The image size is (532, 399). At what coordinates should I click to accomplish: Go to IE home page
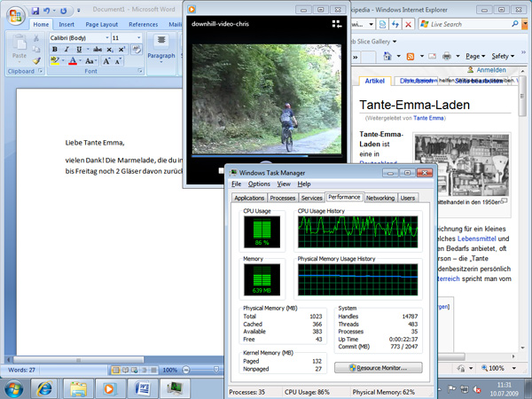387,56
